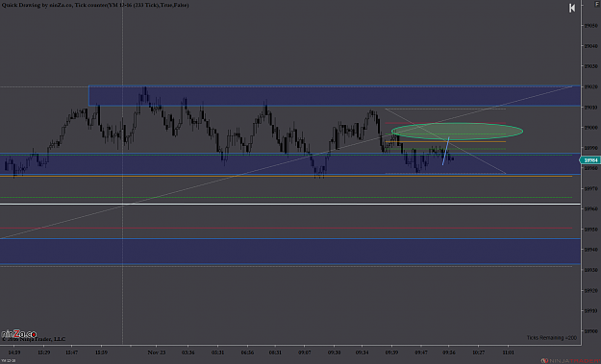Click the short light-blue line drawing
601x364 pixels.
coord(446,151)
